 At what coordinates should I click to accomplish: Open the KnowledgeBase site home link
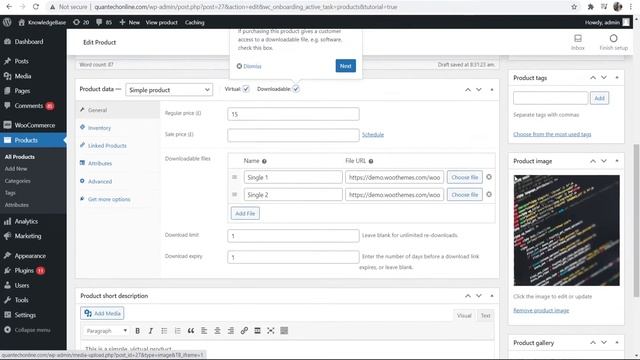coord(42,22)
